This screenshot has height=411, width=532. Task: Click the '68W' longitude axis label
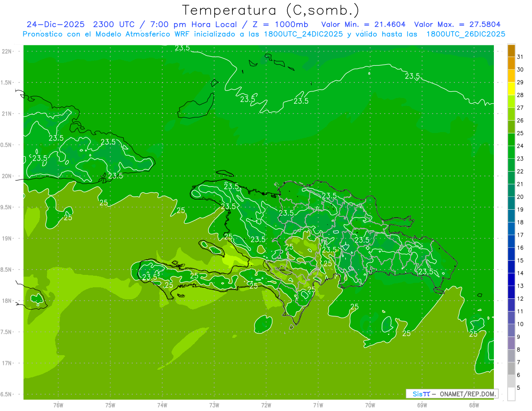(x=474, y=405)
